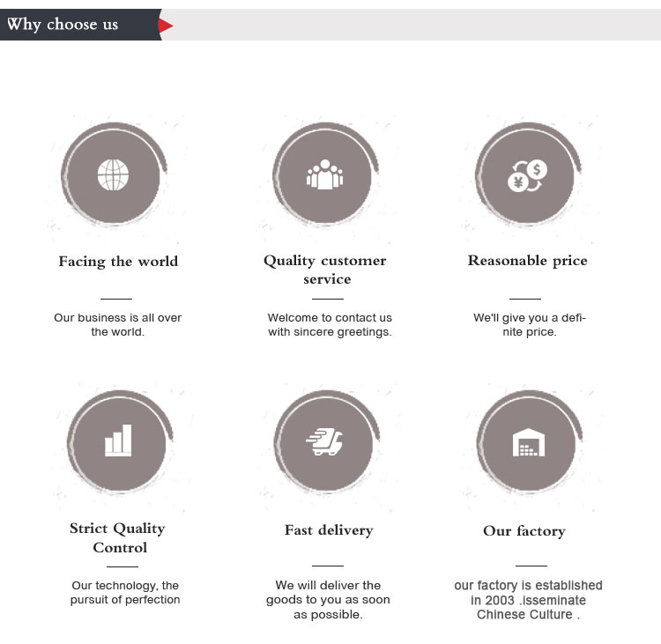Click the bar chart quality control icon
This screenshot has height=644, width=661.
pos(118,440)
